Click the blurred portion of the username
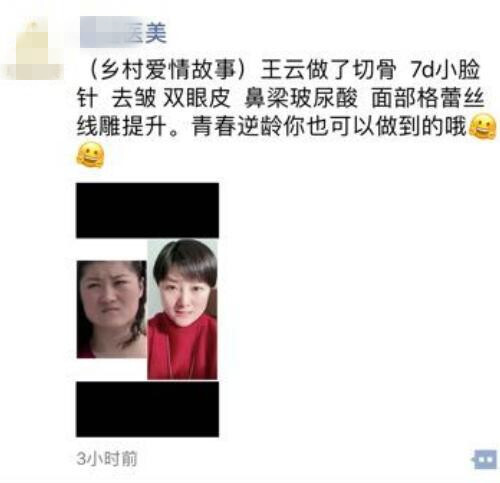Screen dimensions: 500x483 pyautogui.click(x=102, y=32)
